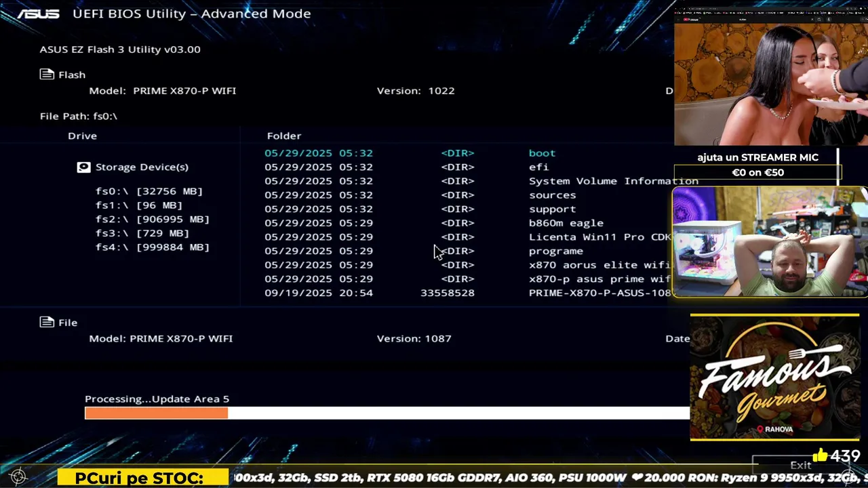This screenshot has width=868, height=488.
Task: Click the File Path fs0:\ text
Action: point(79,116)
